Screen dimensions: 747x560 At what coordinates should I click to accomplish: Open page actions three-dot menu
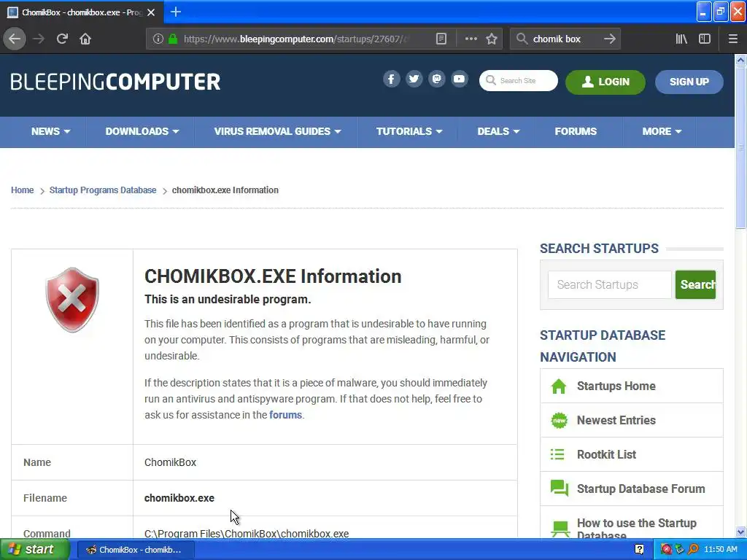coord(471,39)
